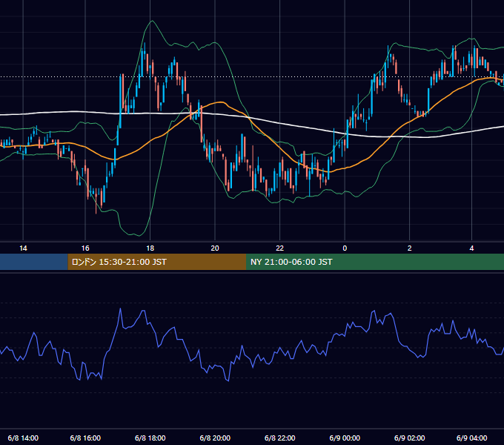
Task: Click the 6/8 22:00 date label
Action: tap(279, 438)
